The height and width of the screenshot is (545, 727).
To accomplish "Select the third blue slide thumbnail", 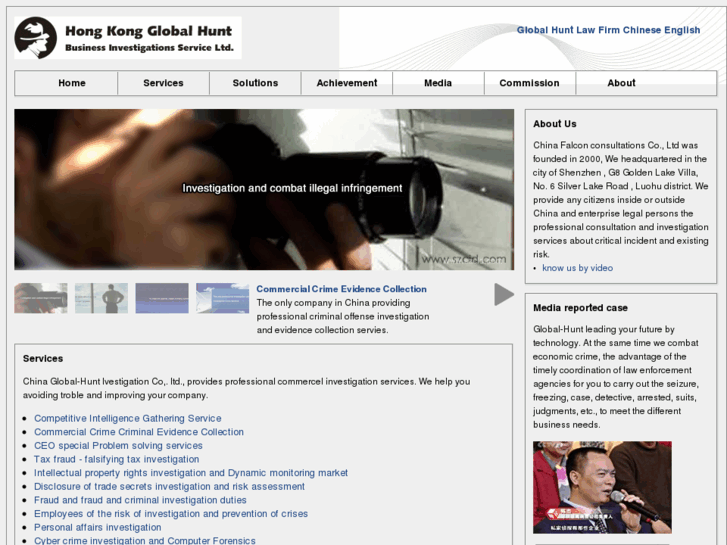I will click(162, 298).
